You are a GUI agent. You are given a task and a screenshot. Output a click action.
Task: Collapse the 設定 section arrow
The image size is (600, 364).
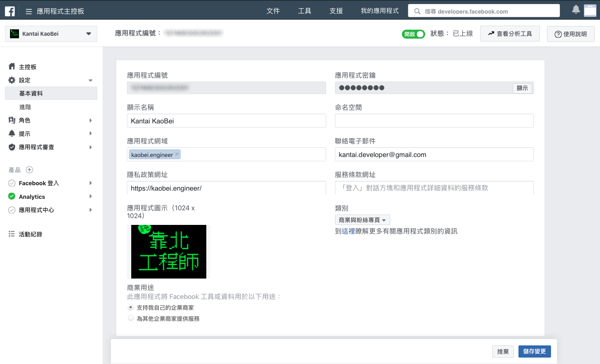click(x=90, y=80)
